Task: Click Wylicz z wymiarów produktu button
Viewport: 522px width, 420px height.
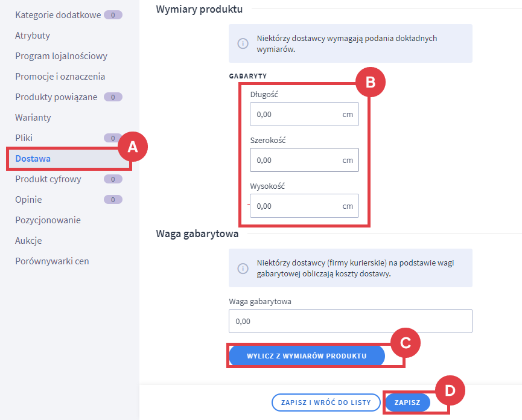Action: click(x=307, y=356)
